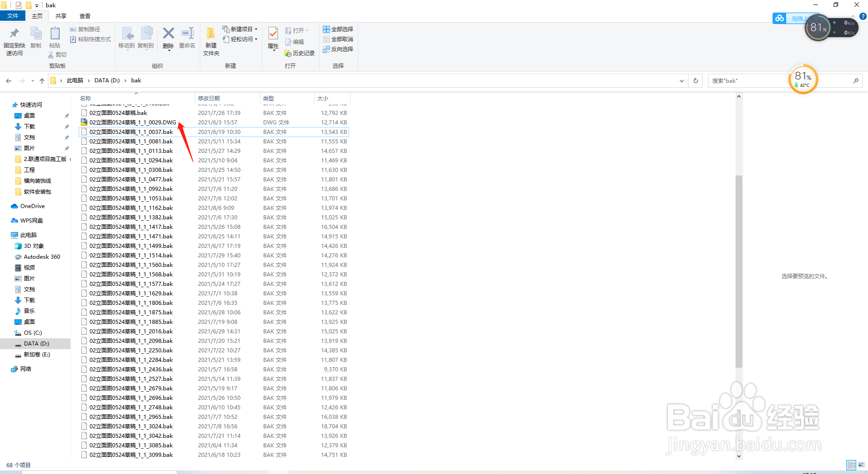This screenshot has width=868, height=474.
Task: Click the Pin to Quick access icon
Action: 14,33
